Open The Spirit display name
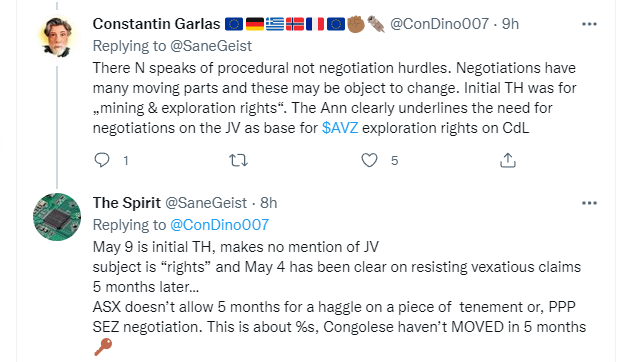Image resolution: width=633 pixels, height=362 pixels. click(127, 203)
